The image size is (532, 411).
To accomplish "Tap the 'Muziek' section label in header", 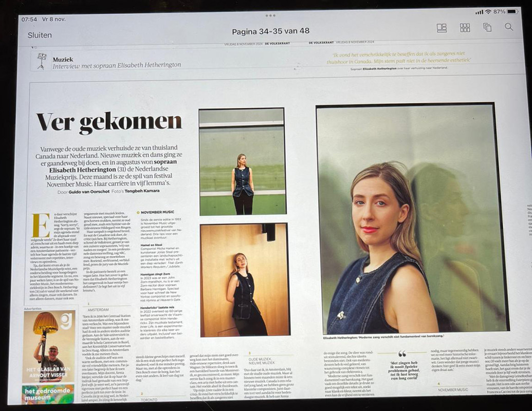I will [x=63, y=59].
